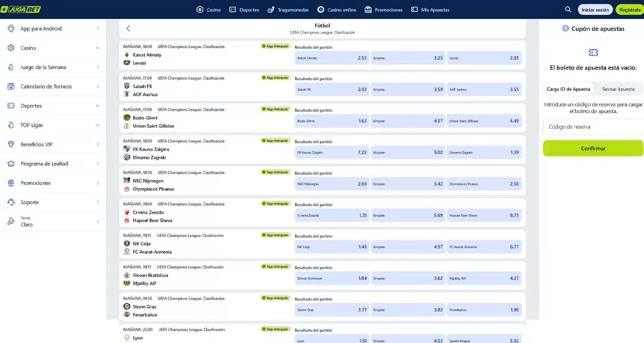Viewport: 644px width, 343px height.
Task: Click the TOP Ligas flame icon
Action: [11, 125]
